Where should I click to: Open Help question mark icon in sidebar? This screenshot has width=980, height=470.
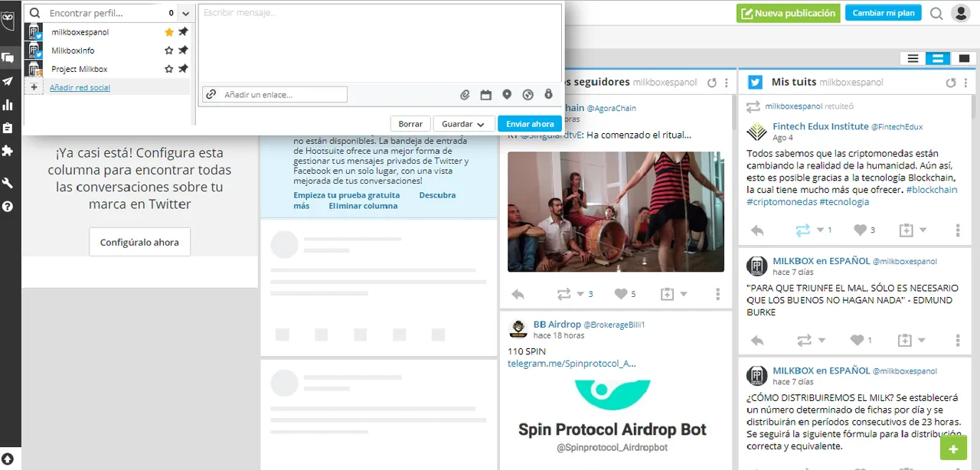(x=8, y=206)
